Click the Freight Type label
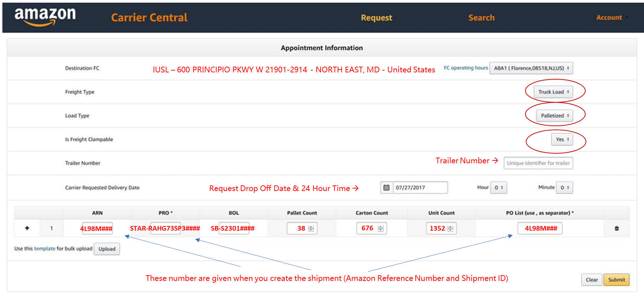This screenshot has height=298, width=644. [x=80, y=92]
